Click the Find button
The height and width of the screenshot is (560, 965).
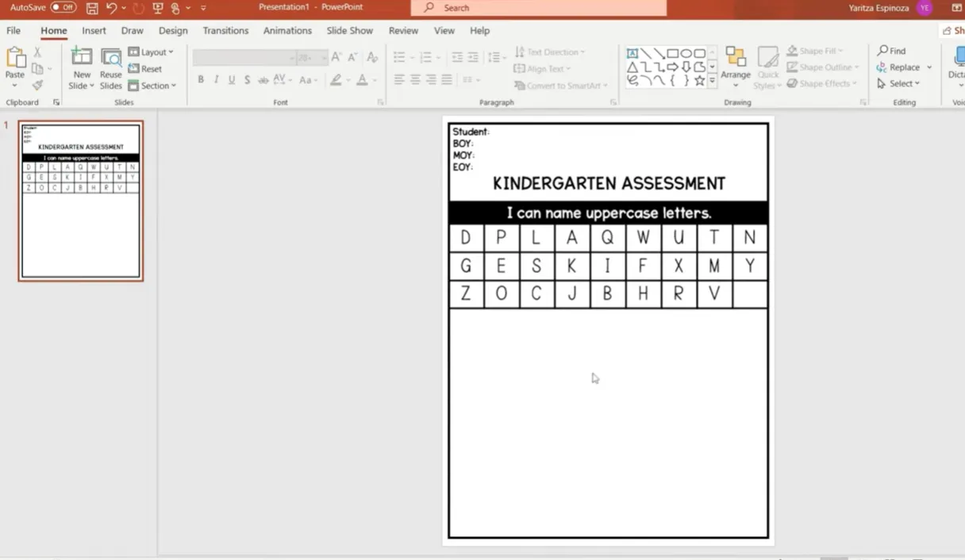(x=892, y=51)
